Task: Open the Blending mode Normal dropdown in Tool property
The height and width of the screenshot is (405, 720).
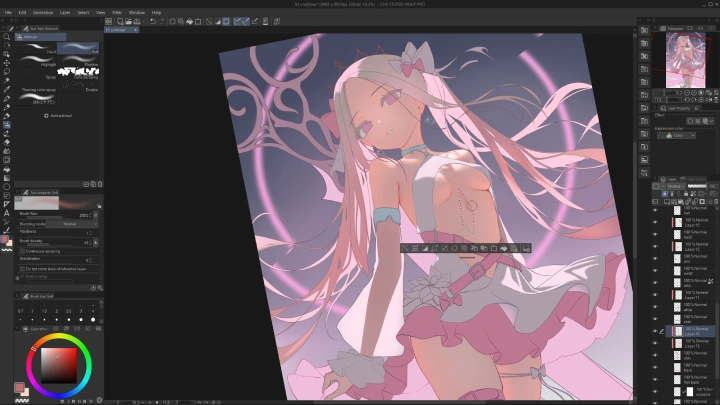Action: point(72,224)
